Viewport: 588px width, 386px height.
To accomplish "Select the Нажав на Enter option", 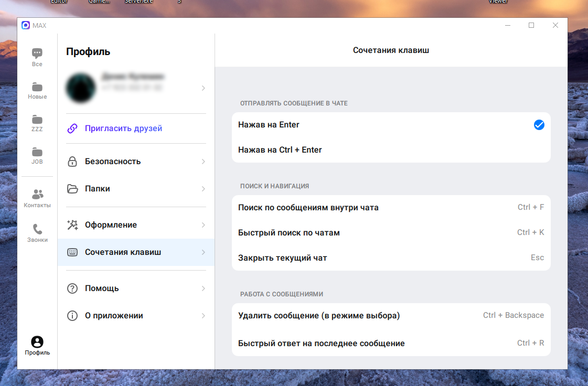I will point(269,125).
